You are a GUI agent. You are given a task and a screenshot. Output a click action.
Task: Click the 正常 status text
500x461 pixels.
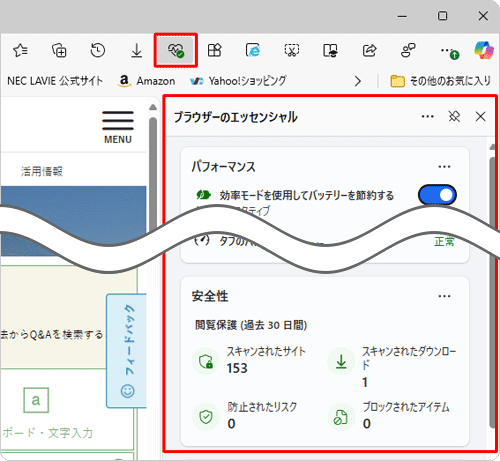click(444, 241)
